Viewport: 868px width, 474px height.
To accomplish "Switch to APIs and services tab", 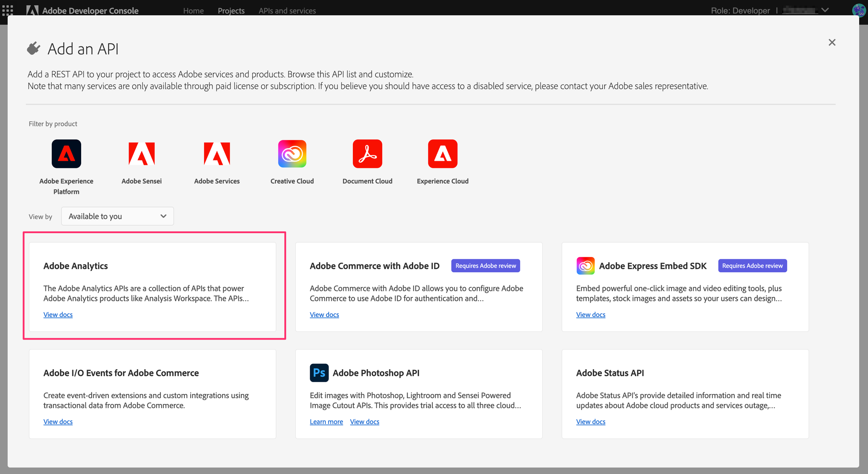I will pos(287,11).
